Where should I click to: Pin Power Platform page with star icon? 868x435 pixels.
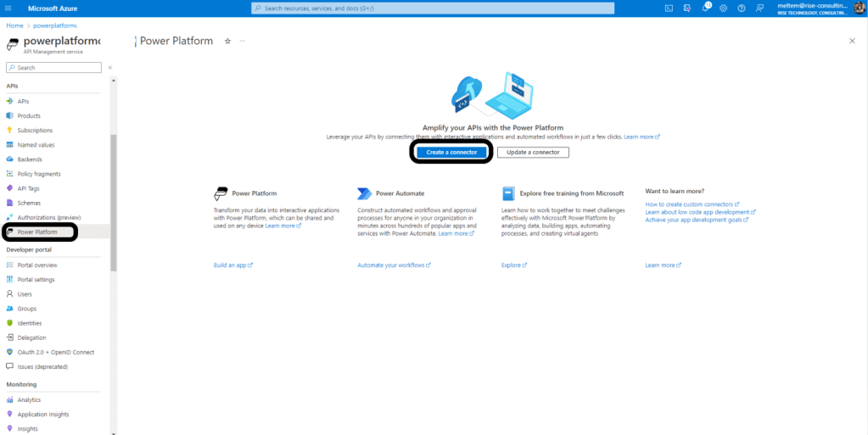coord(227,41)
